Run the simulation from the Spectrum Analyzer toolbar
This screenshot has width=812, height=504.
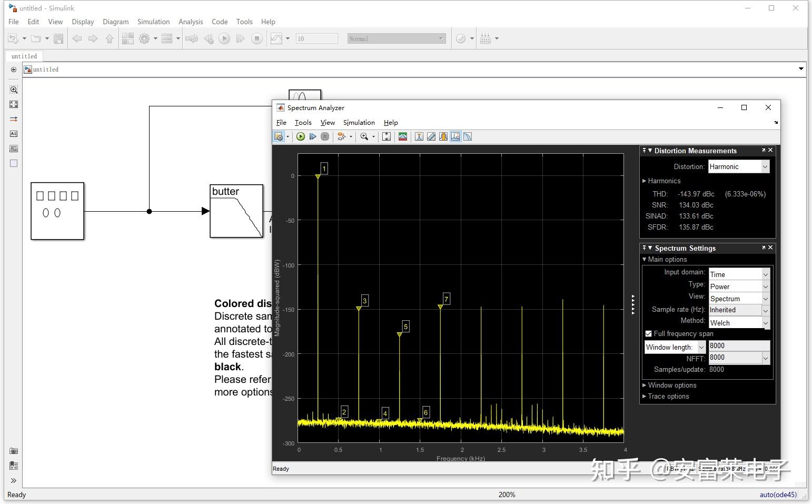(300, 136)
